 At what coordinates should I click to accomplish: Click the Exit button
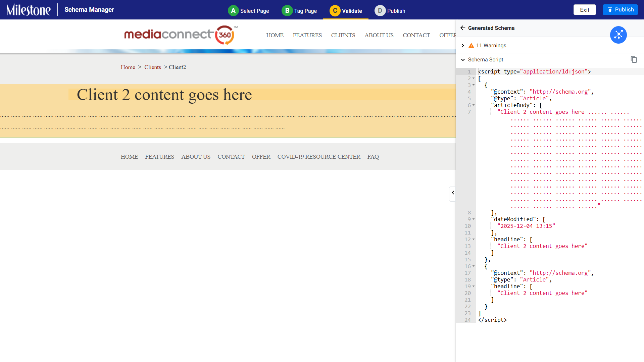[585, 10]
